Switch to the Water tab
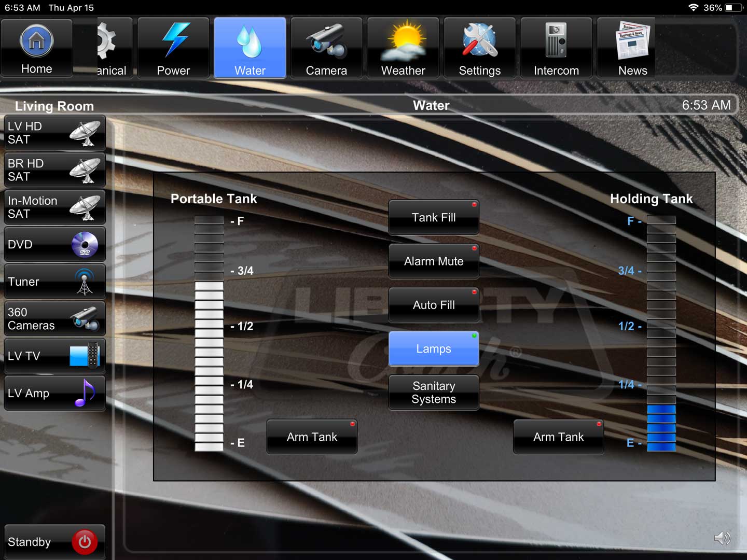The height and width of the screenshot is (560, 747). click(250, 47)
